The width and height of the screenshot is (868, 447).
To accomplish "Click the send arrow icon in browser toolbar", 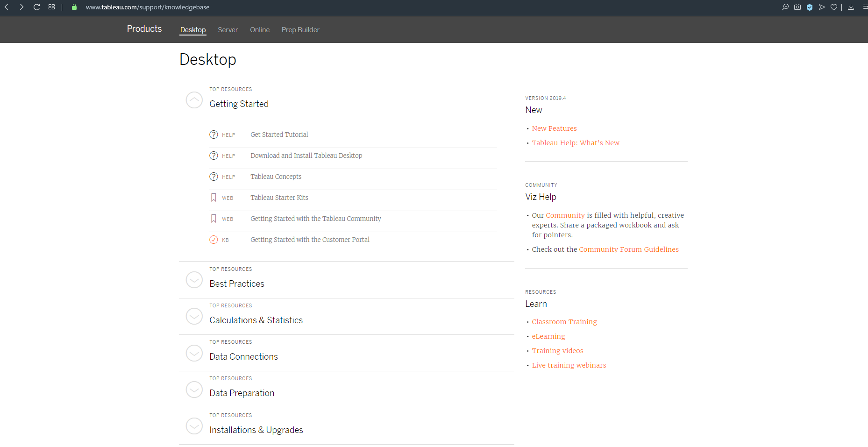I will 822,7.
